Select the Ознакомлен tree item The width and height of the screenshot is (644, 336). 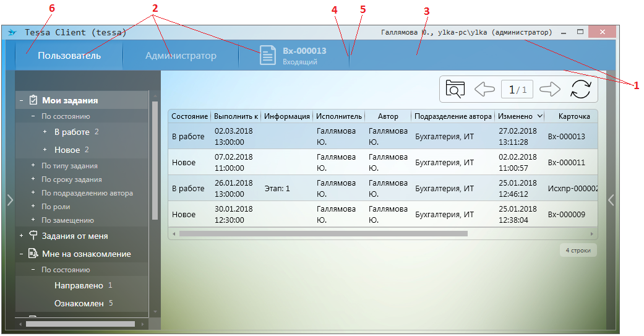(79, 303)
